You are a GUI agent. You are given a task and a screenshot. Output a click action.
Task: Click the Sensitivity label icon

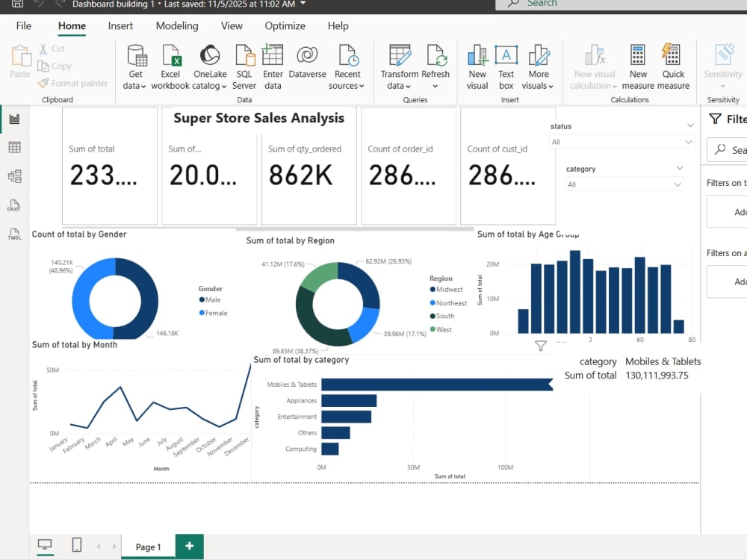pos(724,55)
